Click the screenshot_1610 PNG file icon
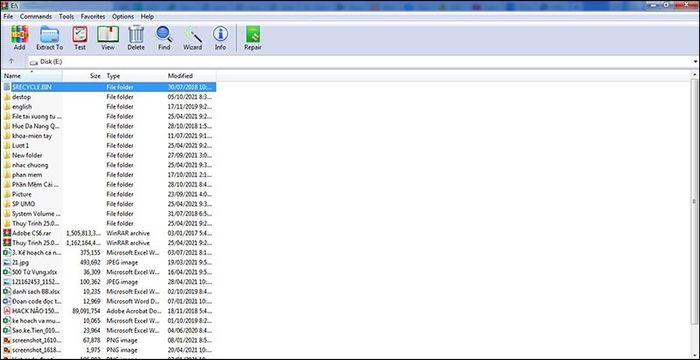 click(7, 340)
